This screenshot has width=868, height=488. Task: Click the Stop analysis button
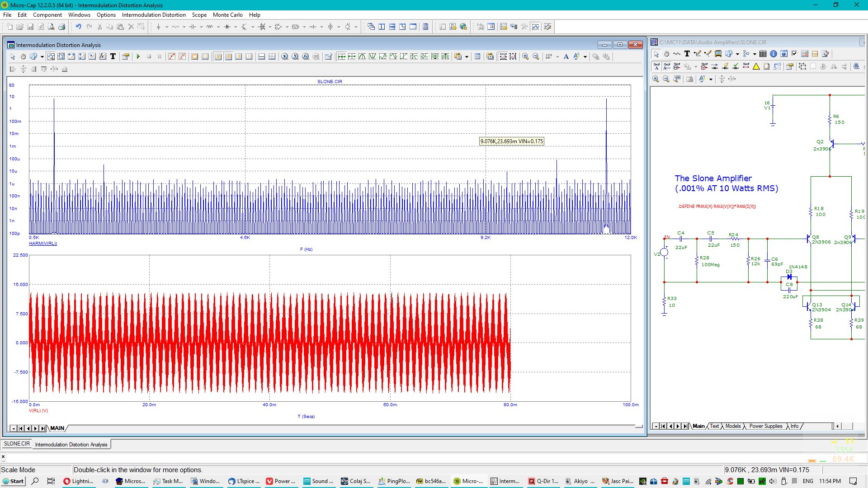pos(149,56)
